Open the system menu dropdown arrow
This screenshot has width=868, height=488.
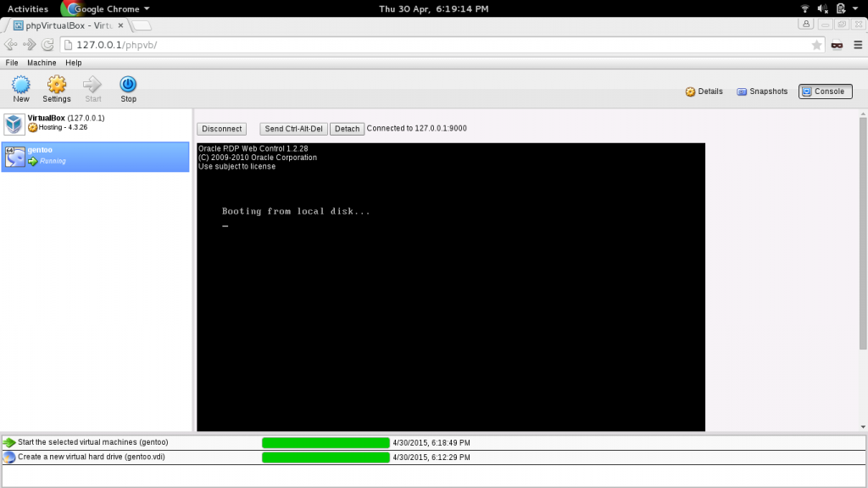(855, 8)
